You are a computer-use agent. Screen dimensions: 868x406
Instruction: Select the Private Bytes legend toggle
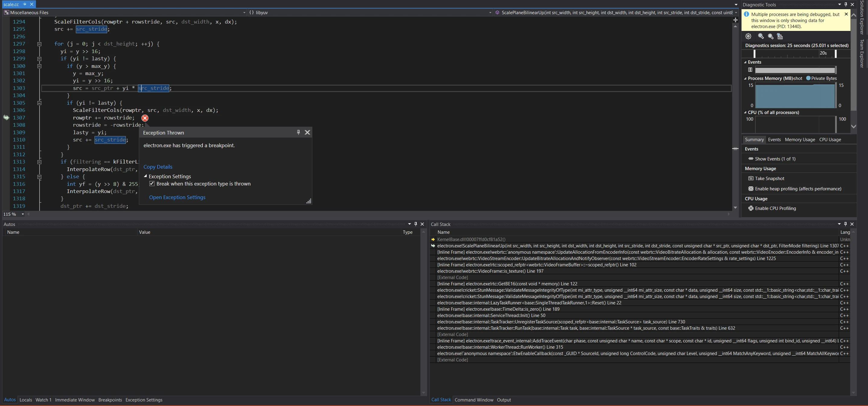click(x=808, y=78)
